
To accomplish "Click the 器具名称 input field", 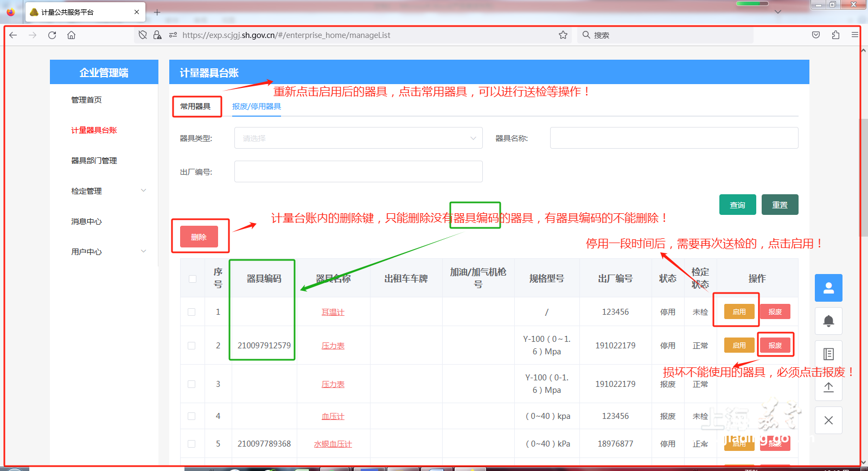I will click(x=674, y=138).
